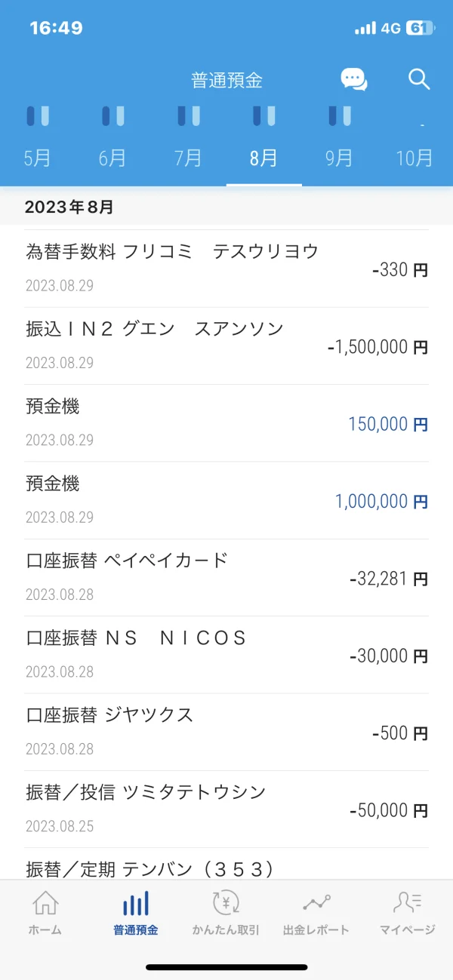Tap the search magnifier icon
The height and width of the screenshot is (980, 453).
click(x=419, y=79)
